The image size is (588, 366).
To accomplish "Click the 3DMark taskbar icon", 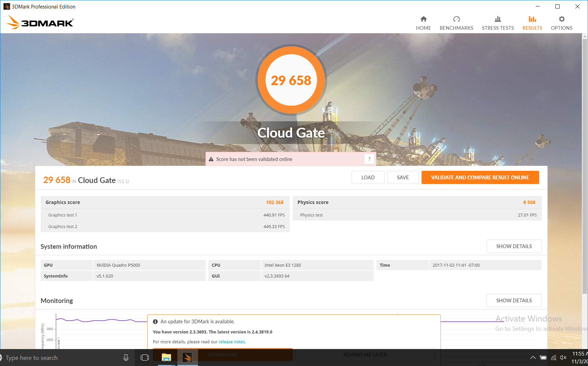I will coord(187,358).
